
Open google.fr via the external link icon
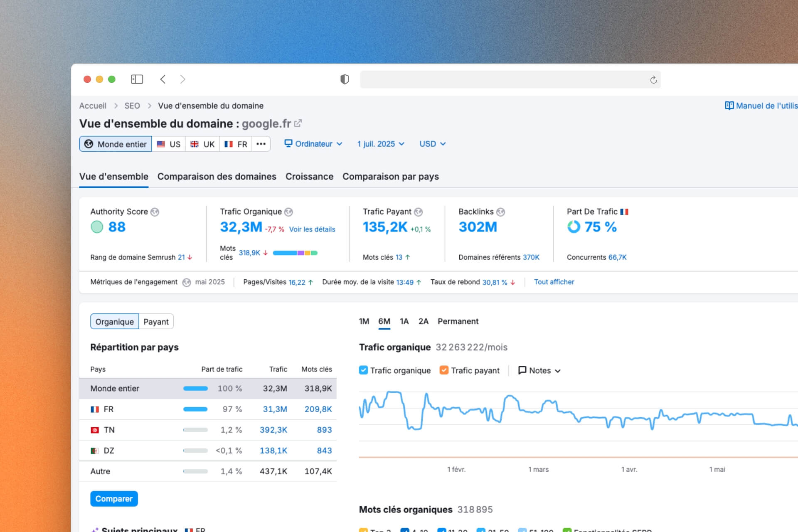pyautogui.click(x=298, y=123)
